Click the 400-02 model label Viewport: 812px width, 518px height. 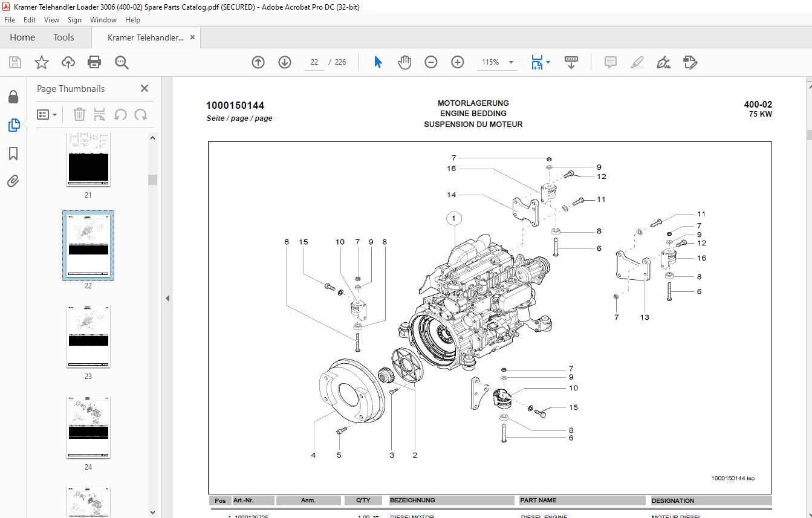tap(758, 105)
